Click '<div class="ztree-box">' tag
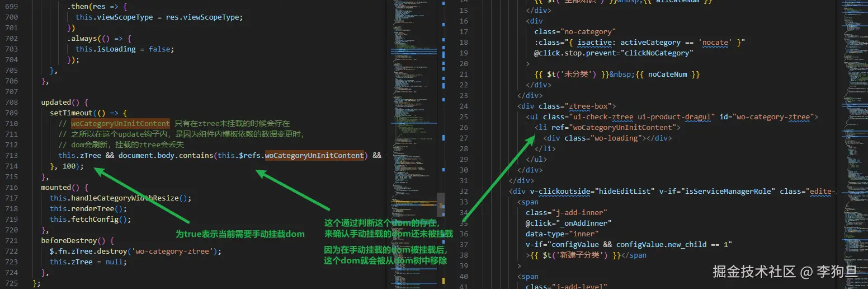868x289 pixels. point(566,106)
